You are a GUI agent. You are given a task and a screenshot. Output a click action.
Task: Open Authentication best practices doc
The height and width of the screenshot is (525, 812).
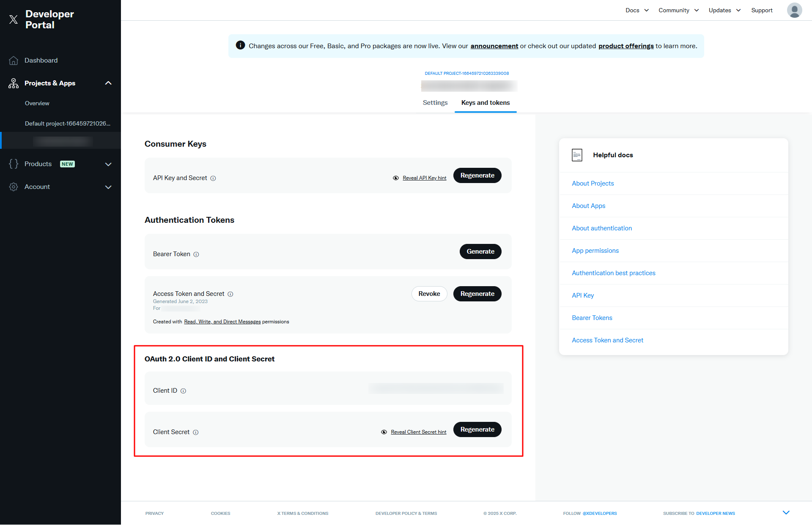613,273
